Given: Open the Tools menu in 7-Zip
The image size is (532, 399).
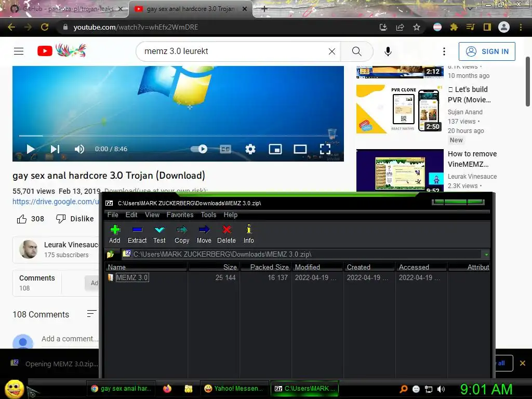Looking at the screenshot, I should 208,215.
